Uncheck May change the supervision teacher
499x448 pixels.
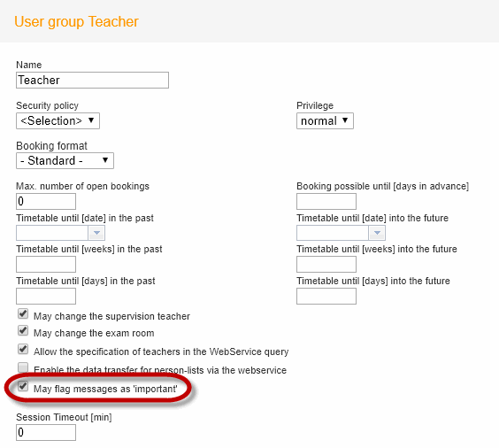click(x=23, y=313)
